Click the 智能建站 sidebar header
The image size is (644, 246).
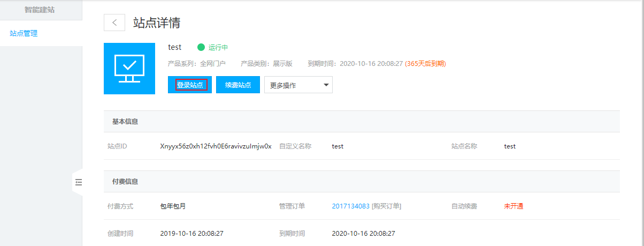(40, 10)
